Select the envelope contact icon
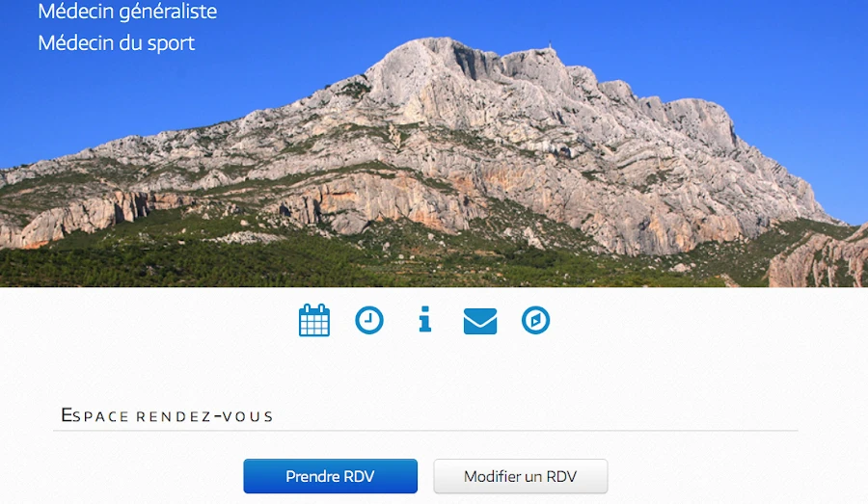Viewport: 868px width, 504px height. click(x=480, y=321)
